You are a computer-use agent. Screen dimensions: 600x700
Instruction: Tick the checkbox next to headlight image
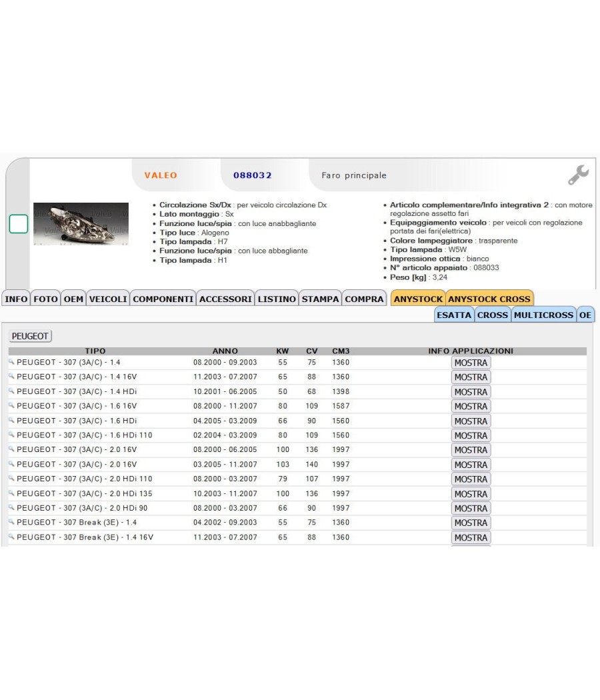[18, 223]
